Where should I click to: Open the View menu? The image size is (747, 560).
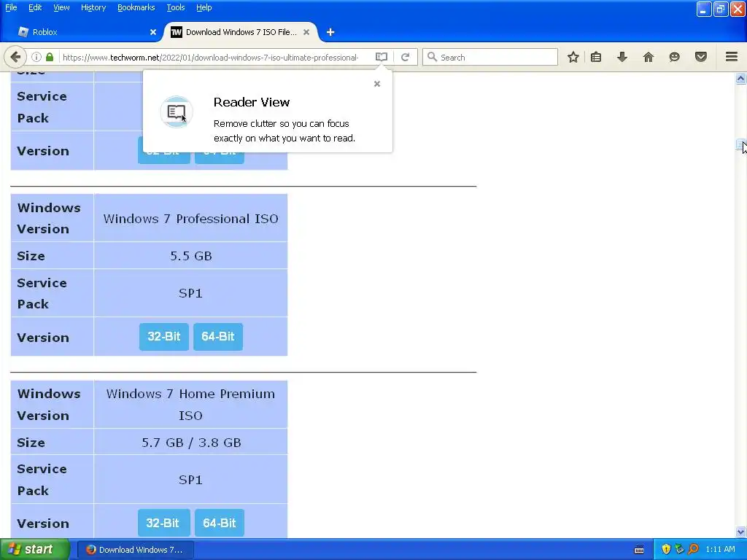[x=61, y=7]
